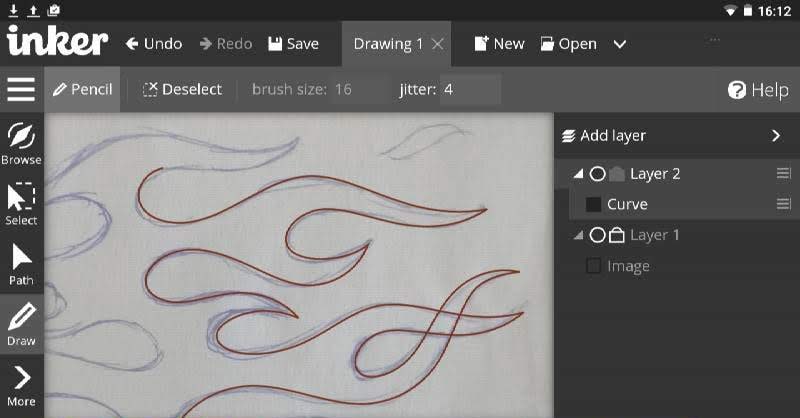Open an existing file

[x=568, y=44]
